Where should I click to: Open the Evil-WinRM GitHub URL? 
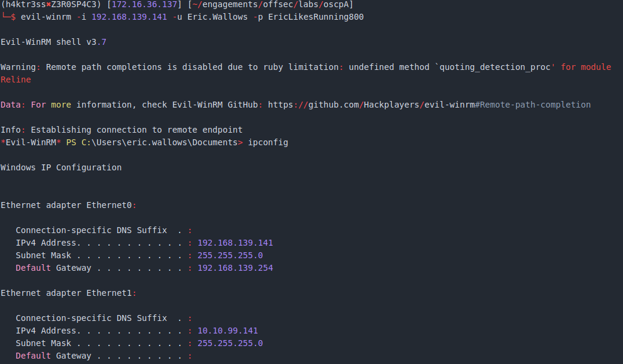(428, 105)
